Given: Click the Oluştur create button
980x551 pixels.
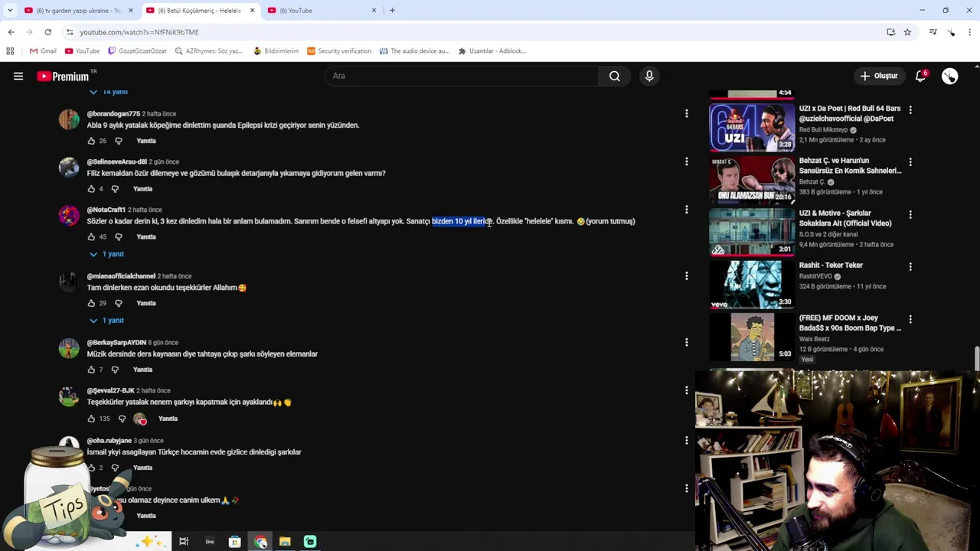Looking at the screenshot, I should (878, 76).
